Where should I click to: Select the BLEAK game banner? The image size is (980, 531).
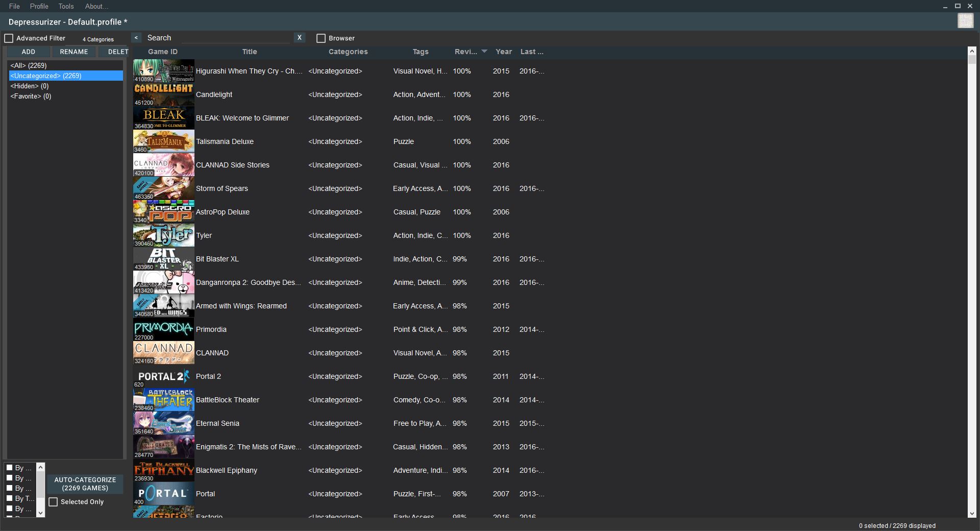[163, 118]
